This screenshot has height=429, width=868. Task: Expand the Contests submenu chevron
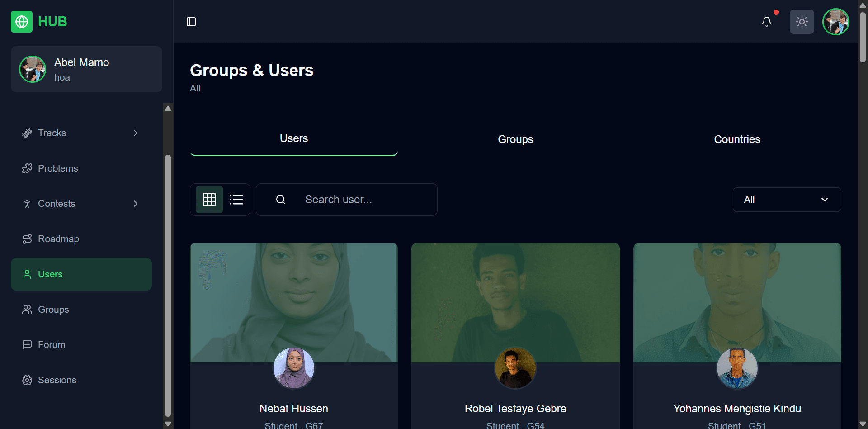click(x=136, y=204)
